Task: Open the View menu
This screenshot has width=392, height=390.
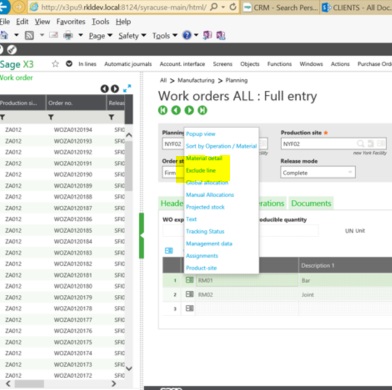Action: pyautogui.click(x=42, y=22)
